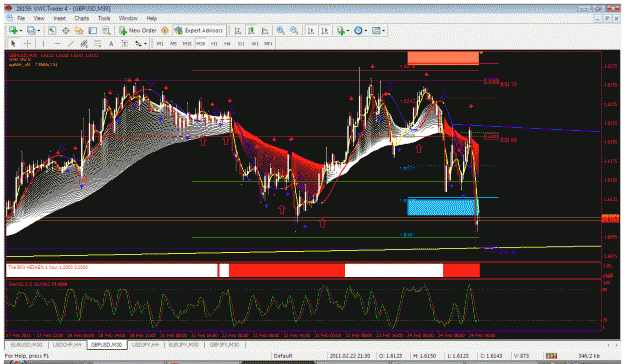Expand the arrows objects dropdown
Screen dimensions: 625x364
[x=145, y=43]
